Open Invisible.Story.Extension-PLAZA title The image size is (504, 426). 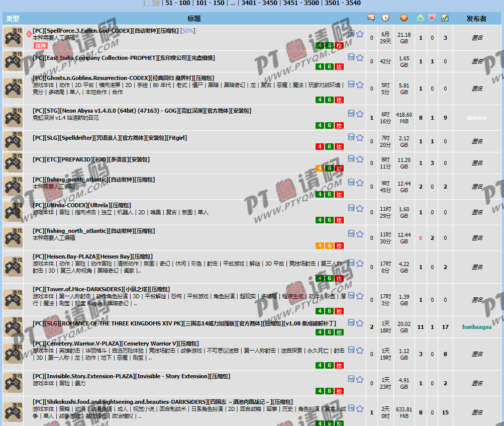click(x=132, y=376)
